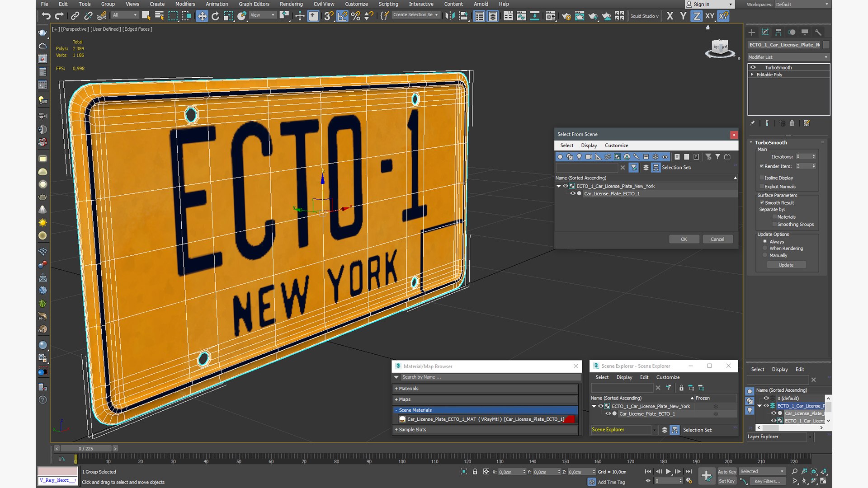Open the Modifier List dropdown
The height and width of the screenshot is (488, 868).
pyautogui.click(x=788, y=57)
